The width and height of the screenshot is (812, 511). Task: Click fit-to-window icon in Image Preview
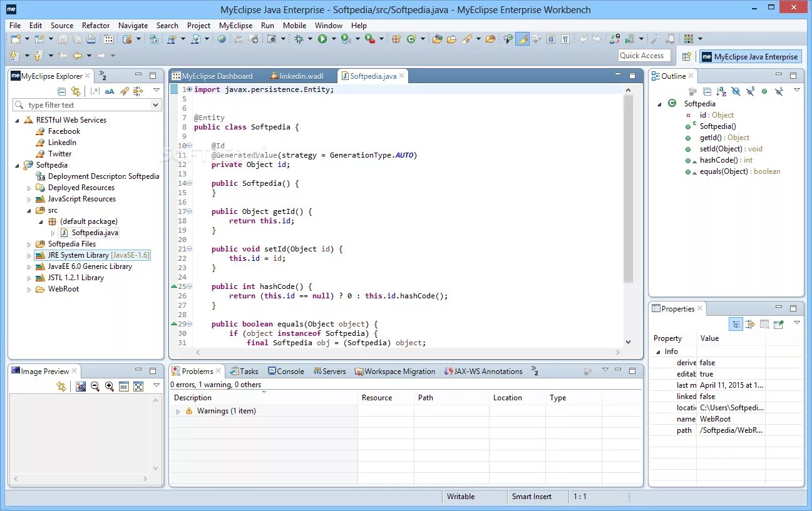(x=138, y=387)
